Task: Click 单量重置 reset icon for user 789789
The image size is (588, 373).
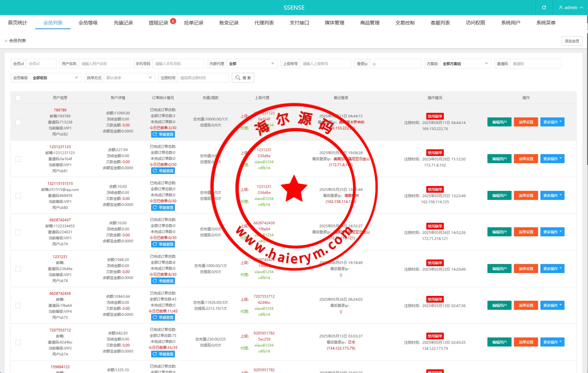Action: pos(155,134)
